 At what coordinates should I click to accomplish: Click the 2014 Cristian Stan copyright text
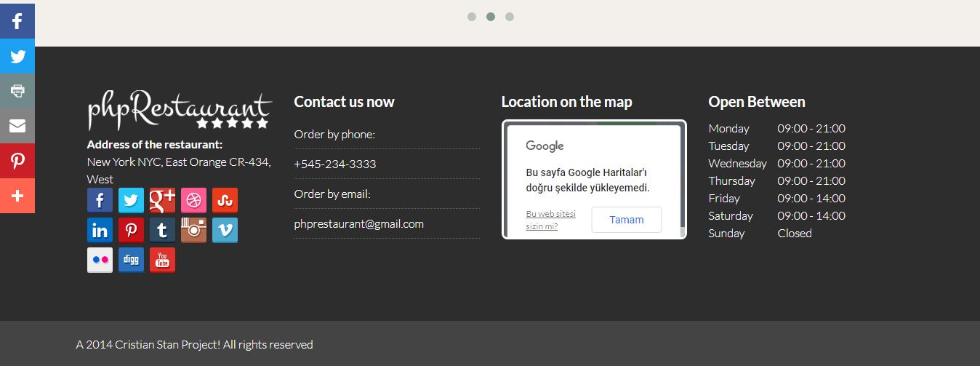[x=195, y=345]
